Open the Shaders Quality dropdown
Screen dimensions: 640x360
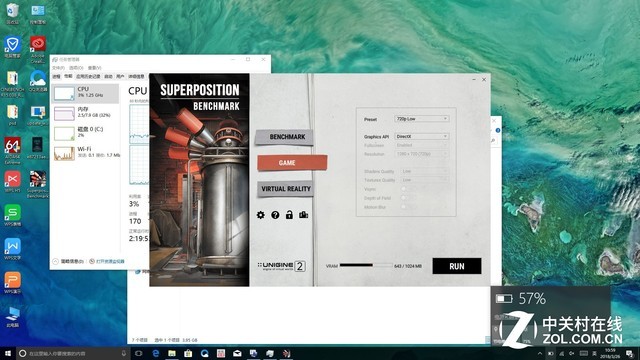tap(424, 171)
